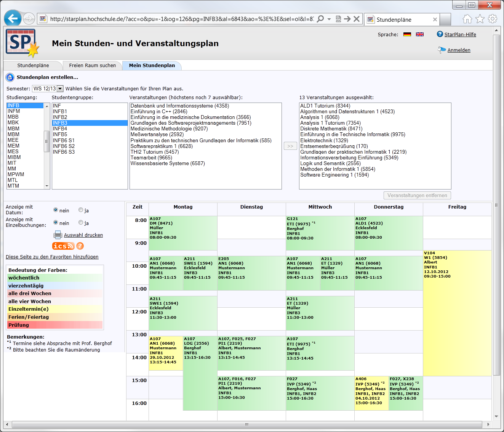Open the browser home icon
Screen dimensions: 504x432
point(467,19)
